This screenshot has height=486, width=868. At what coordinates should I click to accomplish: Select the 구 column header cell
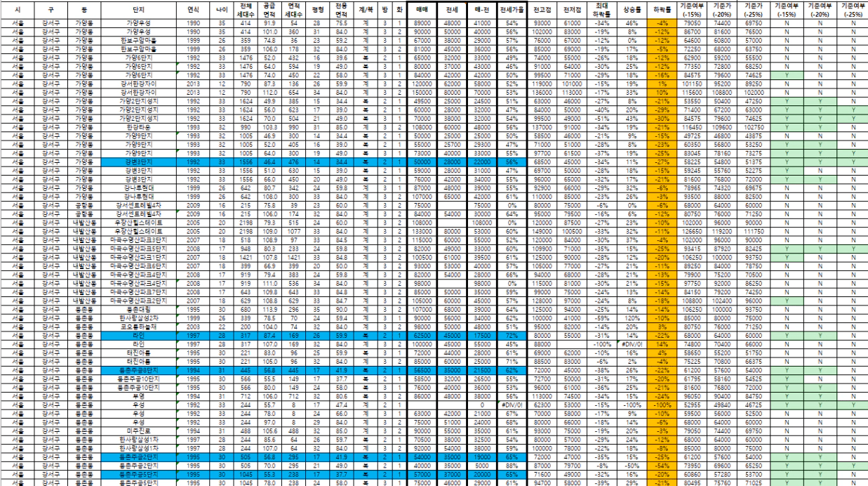(x=50, y=11)
